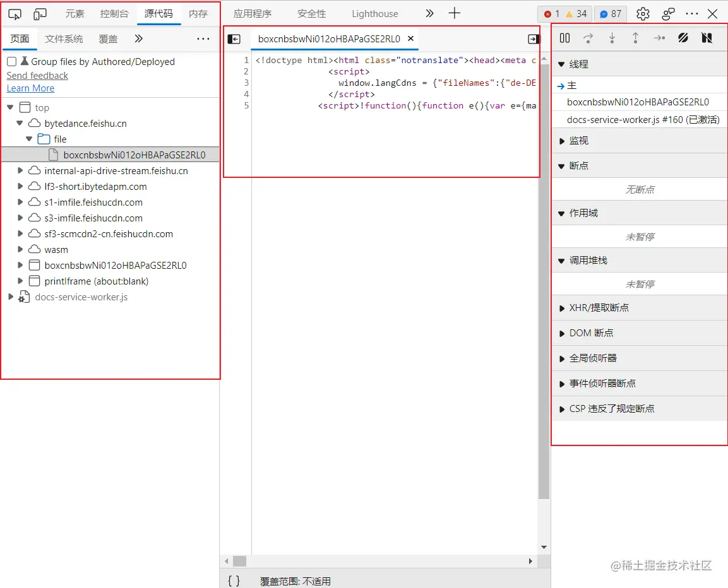
Task: Pretty print with curly braces icon
Action: (x=234, y=580)
